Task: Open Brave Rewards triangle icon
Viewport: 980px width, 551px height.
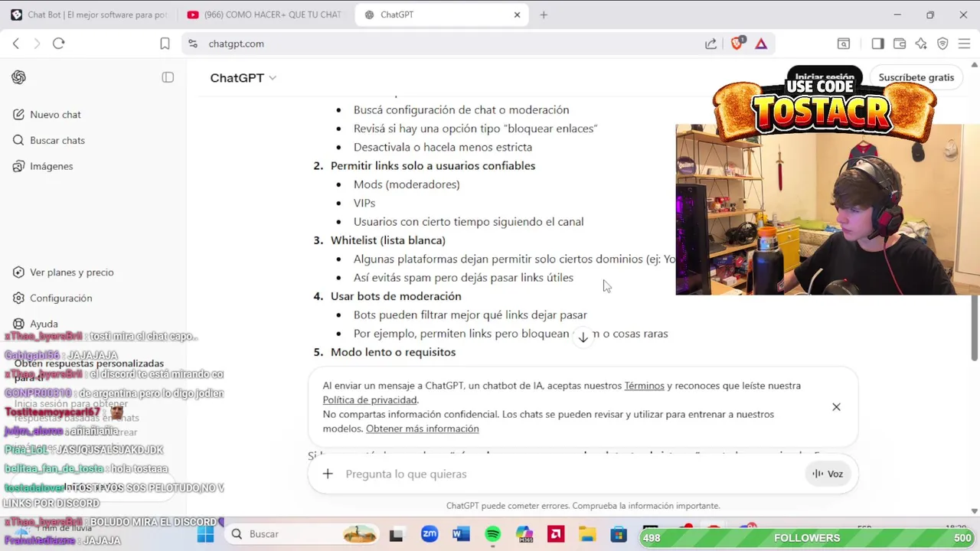Action: pos(761,44)
